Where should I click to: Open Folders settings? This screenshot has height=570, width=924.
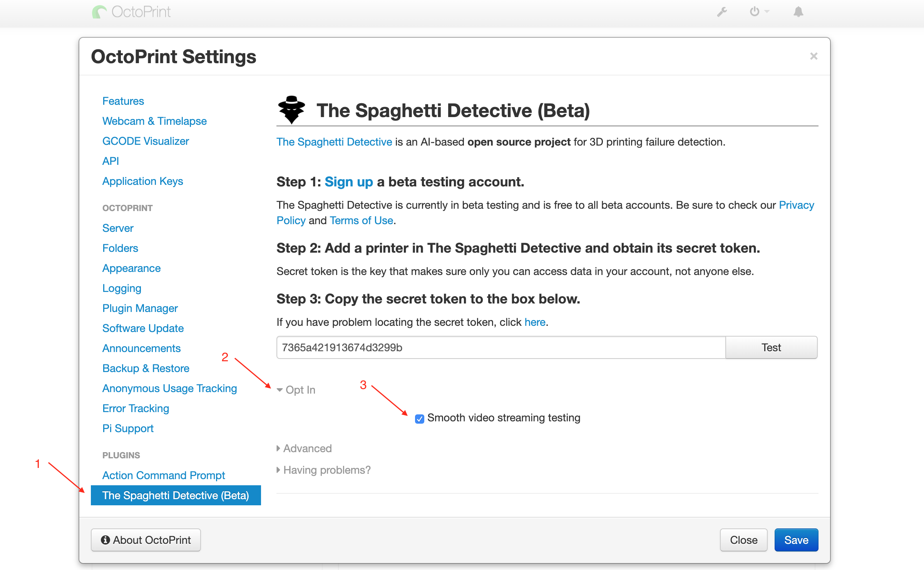coord(120,248)
